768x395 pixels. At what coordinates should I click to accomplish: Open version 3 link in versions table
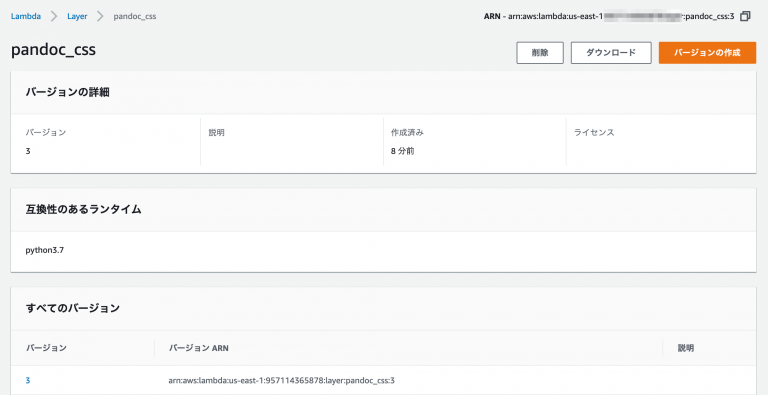tap(28, 380)
